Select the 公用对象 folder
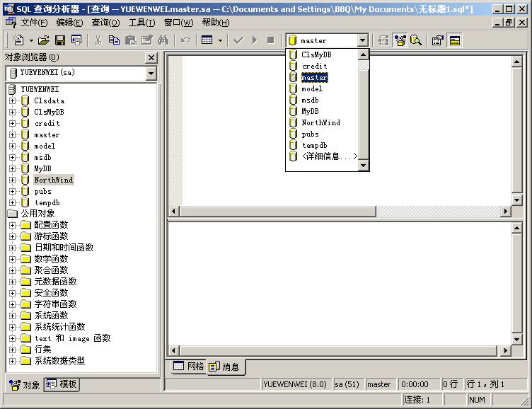 37,214
